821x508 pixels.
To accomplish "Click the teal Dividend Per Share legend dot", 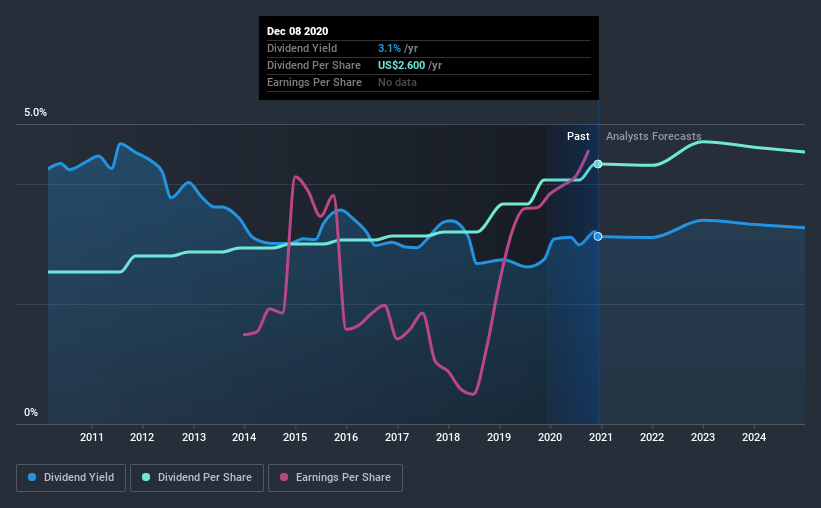I will pyautogui.click(x=146, y=477).
